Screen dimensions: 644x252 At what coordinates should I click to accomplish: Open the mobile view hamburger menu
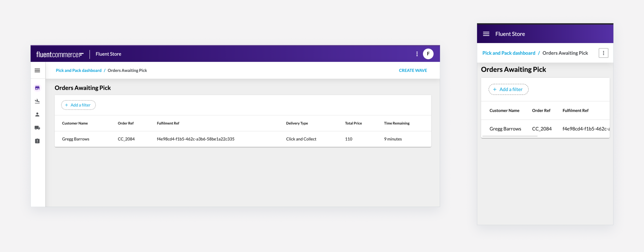point(486,34)
